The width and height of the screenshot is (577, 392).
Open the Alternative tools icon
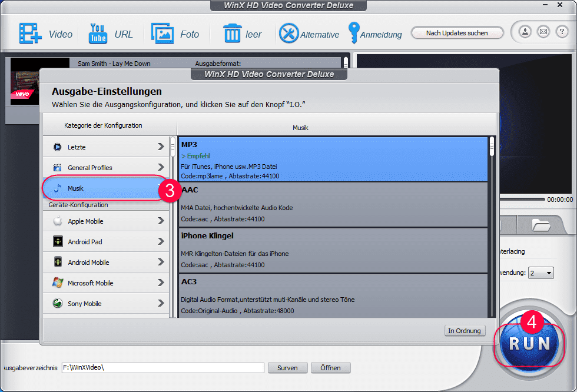pos(289,34)
